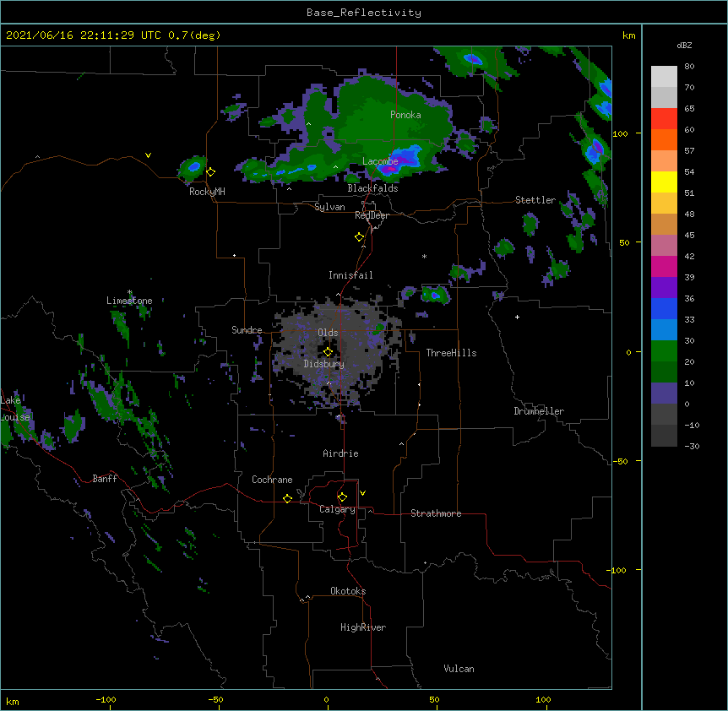728x711 pixels.
Task: Click the yellow diamond marker between Olds and Didsbury
Action: 328,352
